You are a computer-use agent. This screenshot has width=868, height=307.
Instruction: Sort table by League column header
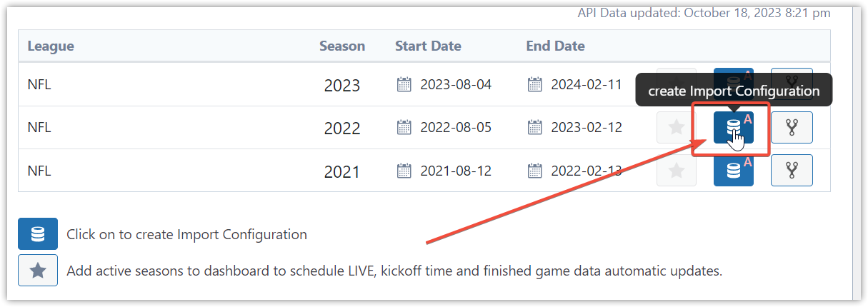click(51, 46)
